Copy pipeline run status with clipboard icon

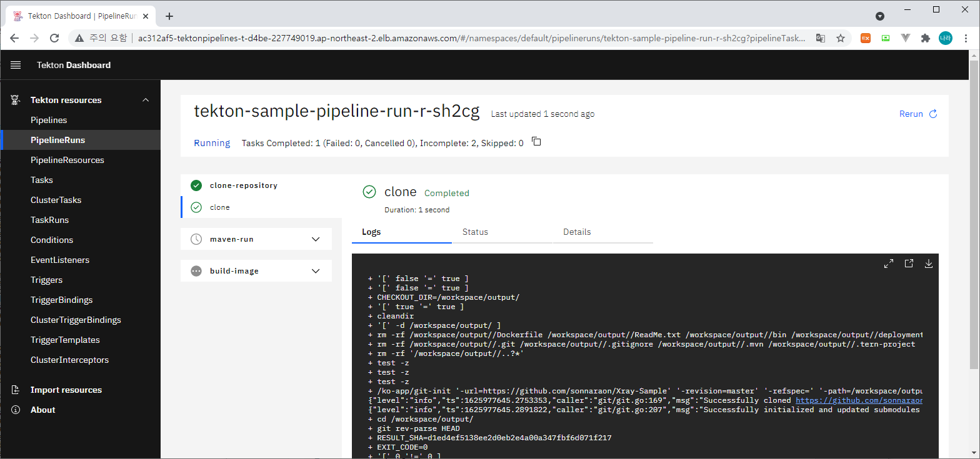pos(536,142)
